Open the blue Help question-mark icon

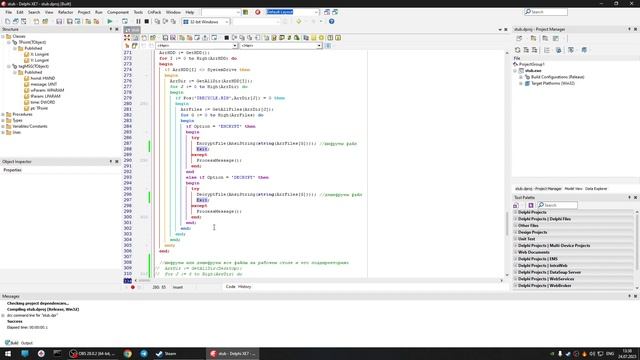331,21
